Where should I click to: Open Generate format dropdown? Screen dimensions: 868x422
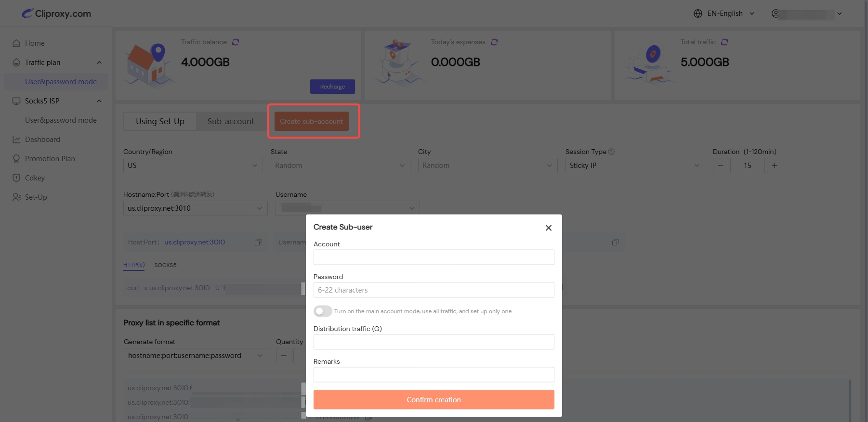(x=195, y=356)
